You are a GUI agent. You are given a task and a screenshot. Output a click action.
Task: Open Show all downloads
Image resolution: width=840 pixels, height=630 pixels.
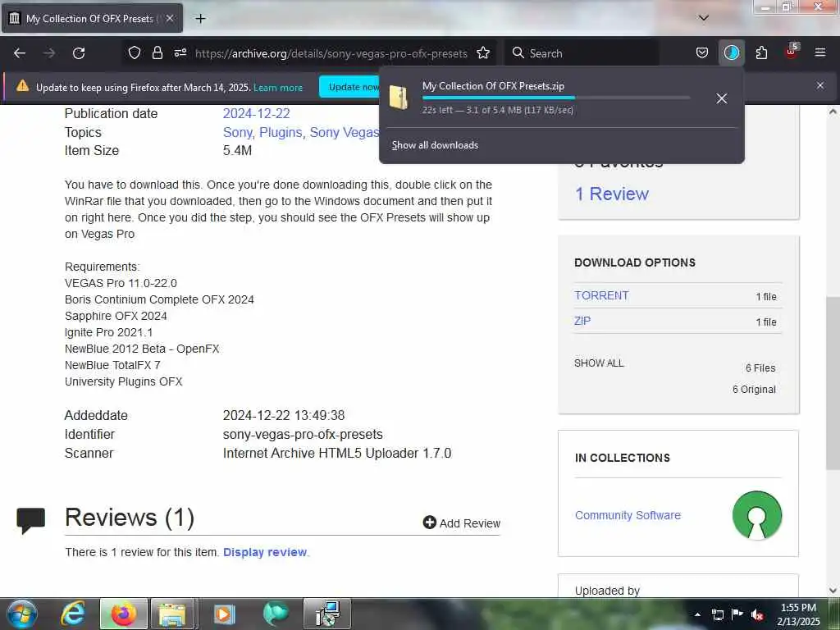pyautogui.click(x=435, y=145)
